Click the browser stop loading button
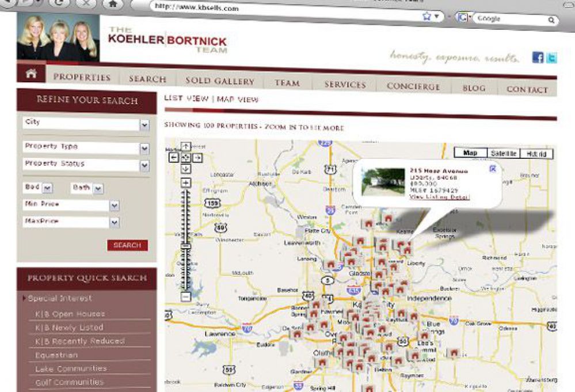Image resolution: width=575 pixels, height=392 pixels. [86, 3]
